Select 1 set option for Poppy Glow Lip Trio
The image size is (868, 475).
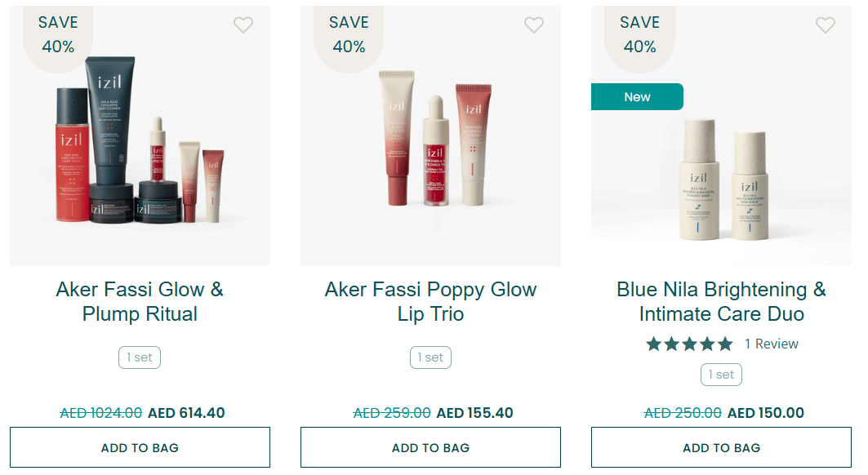430,357
